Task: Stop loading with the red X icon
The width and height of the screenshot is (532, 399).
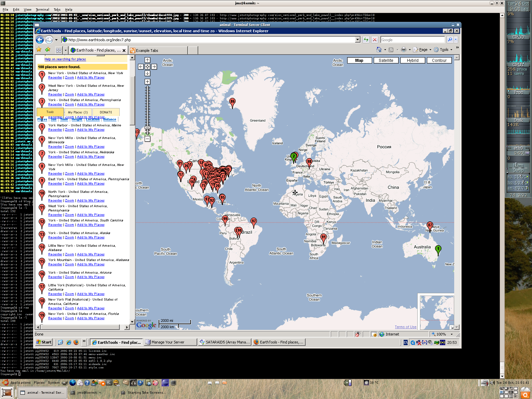Action: 375,40
